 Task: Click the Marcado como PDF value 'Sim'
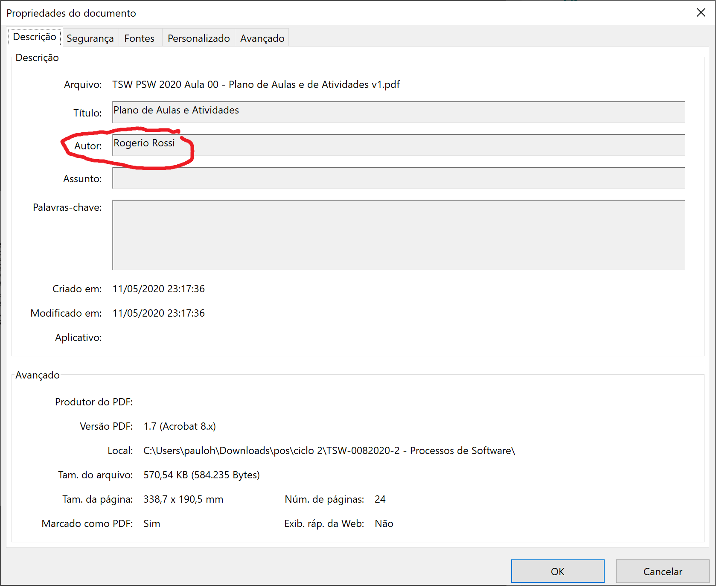(152, 524)
